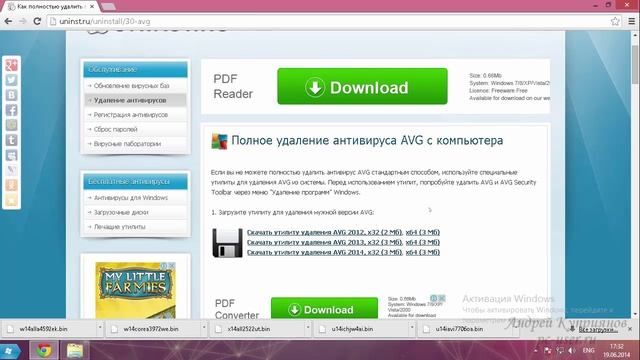Open 'Обновление вирусных баз' menu item
The height and width of the screenshot is (360, 640).
tap(131, 86)
